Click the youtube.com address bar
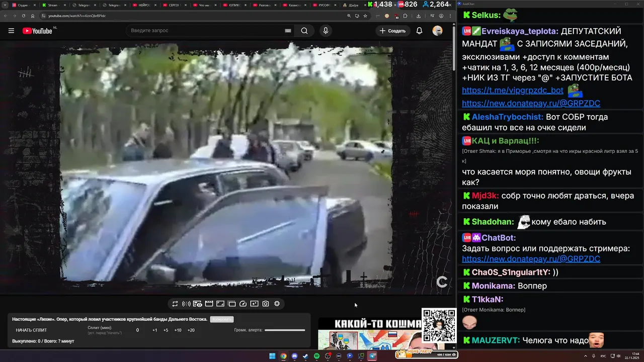This screenshot has height=362, width=644. (191, 16)
